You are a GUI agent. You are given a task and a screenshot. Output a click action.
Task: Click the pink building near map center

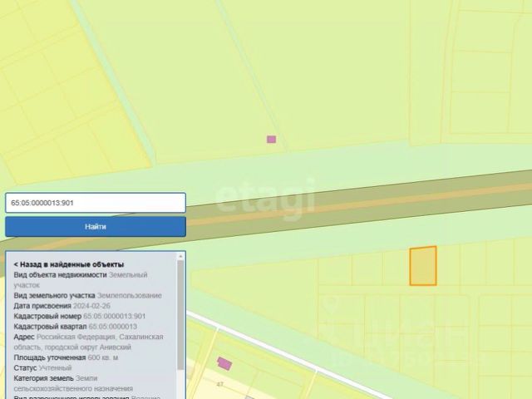point(271,139)
